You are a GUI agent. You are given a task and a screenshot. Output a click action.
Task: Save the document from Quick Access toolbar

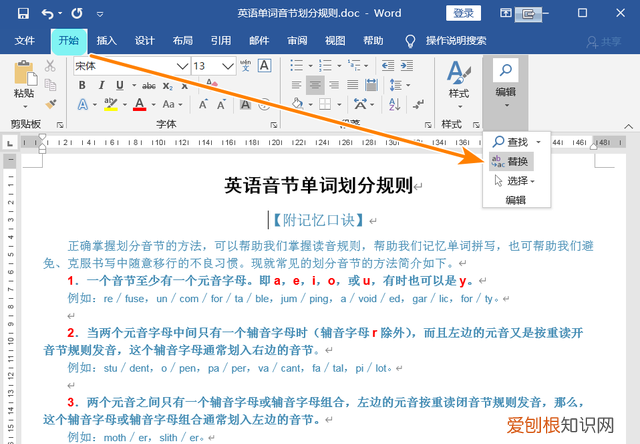coord(23,13)
